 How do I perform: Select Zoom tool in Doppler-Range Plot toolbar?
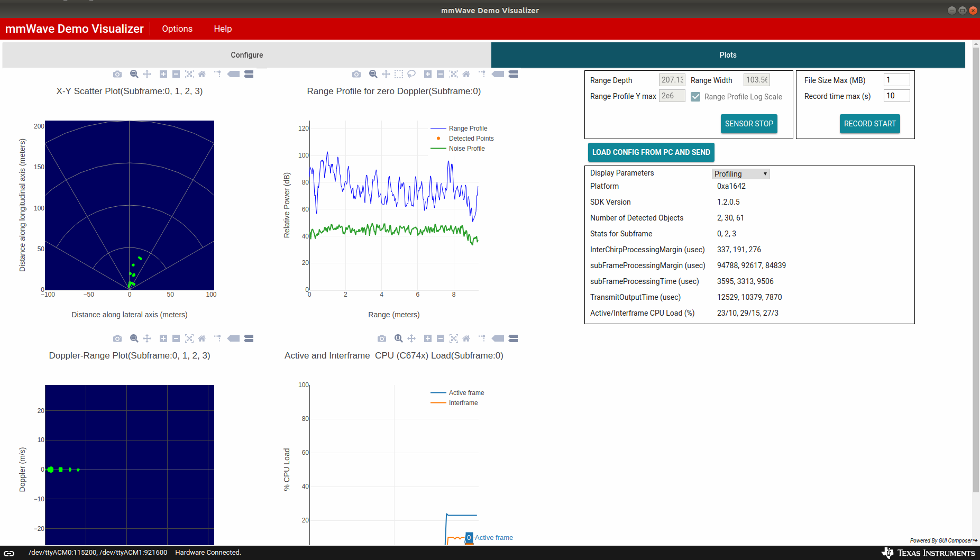(x=134, y=338)
